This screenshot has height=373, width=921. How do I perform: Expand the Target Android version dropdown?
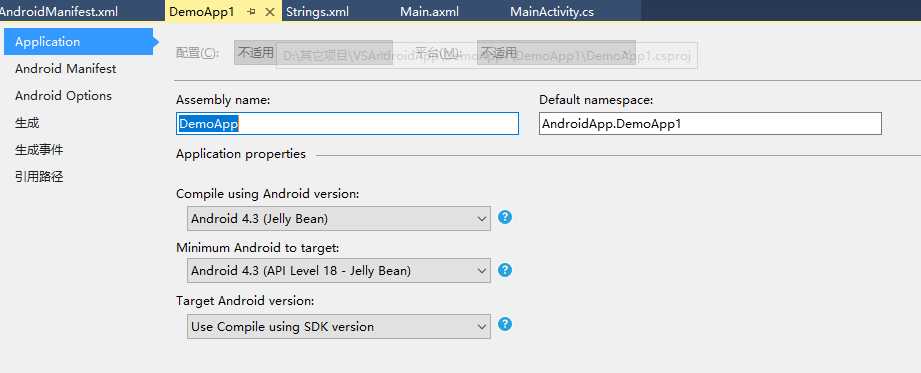click(339, 327)
